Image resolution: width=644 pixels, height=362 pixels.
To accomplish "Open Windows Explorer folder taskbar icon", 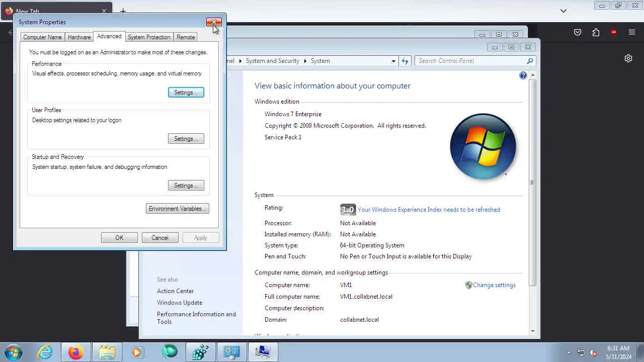I will (x=107, y=352).
